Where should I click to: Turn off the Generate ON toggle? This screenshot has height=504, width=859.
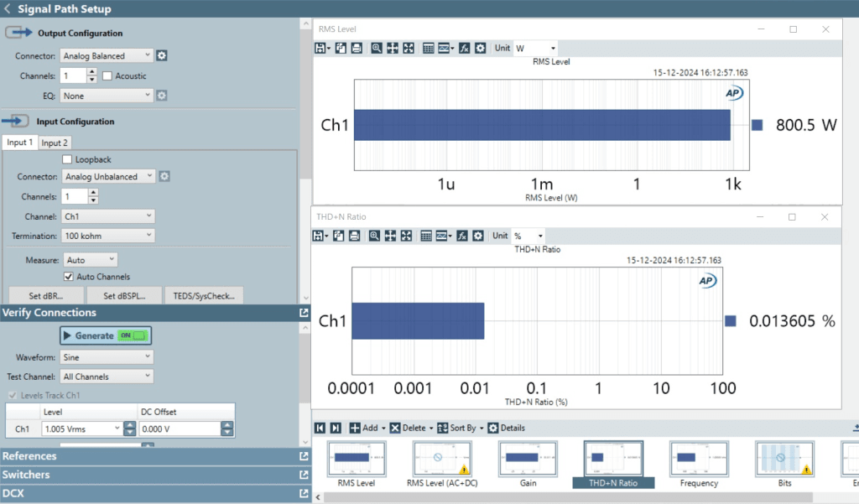click(x=133, y=335)
